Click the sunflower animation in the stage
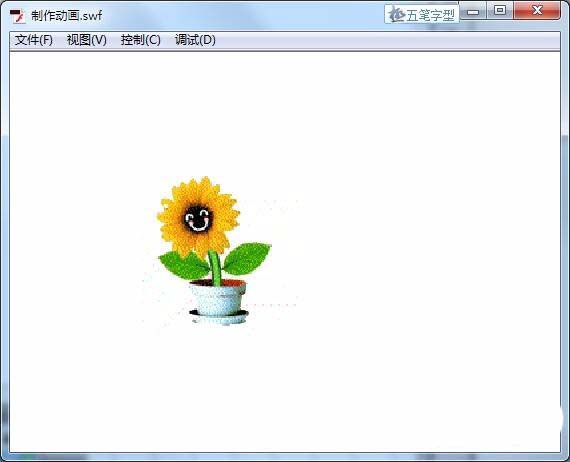Screen dimensions: 570x462 click(214, 251)
